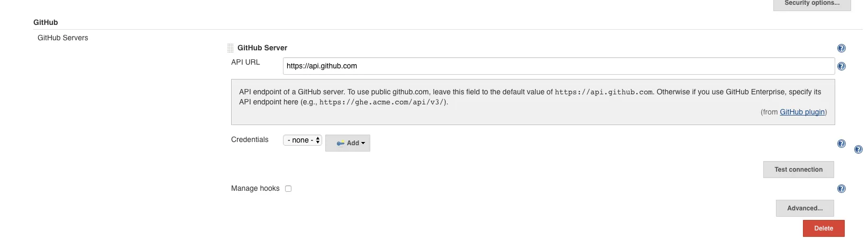Expand the Add credentials dropdown arrow

coord(363,143)
